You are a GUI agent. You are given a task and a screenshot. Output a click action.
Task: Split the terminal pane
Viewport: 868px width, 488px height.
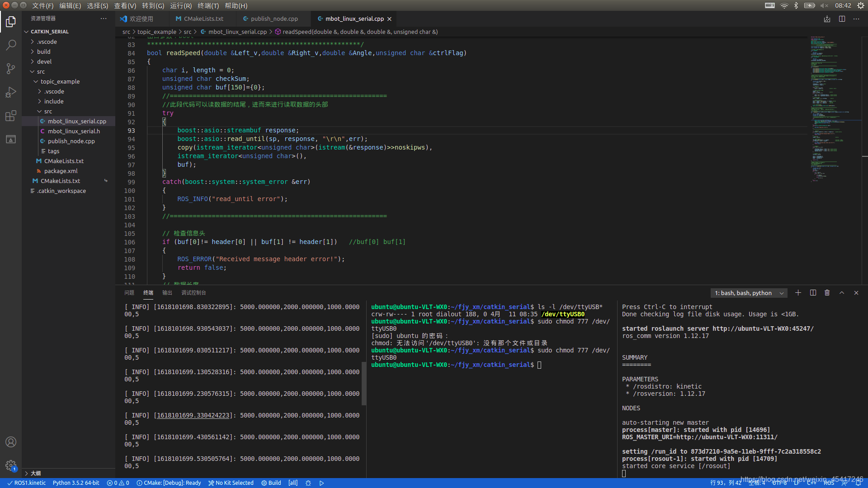(x=813, y=293)
